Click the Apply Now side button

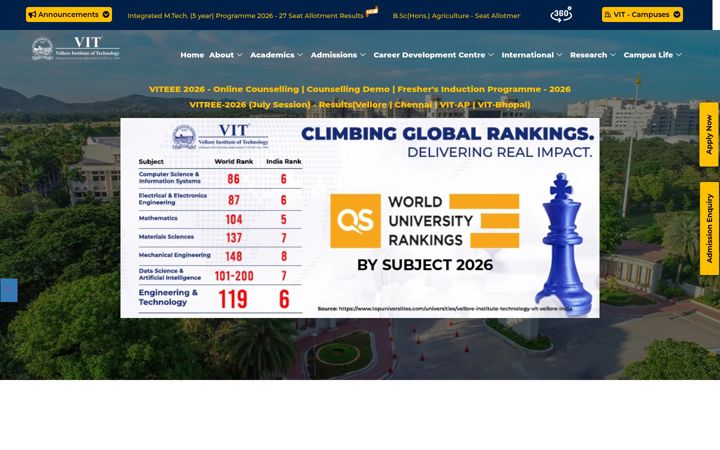[709, 135]
